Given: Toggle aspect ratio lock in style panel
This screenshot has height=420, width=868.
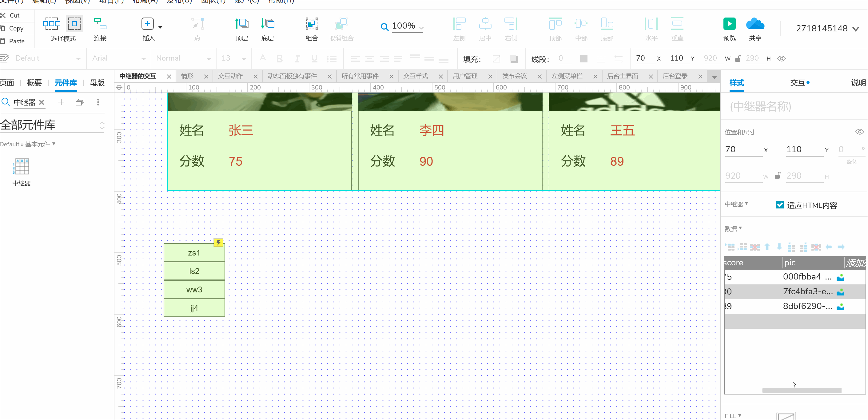Looking at the screenshot, I should coord(777,176).
